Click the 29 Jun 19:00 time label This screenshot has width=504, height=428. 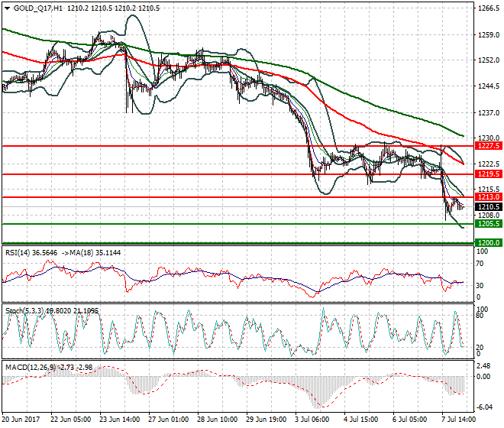point(266,420)
